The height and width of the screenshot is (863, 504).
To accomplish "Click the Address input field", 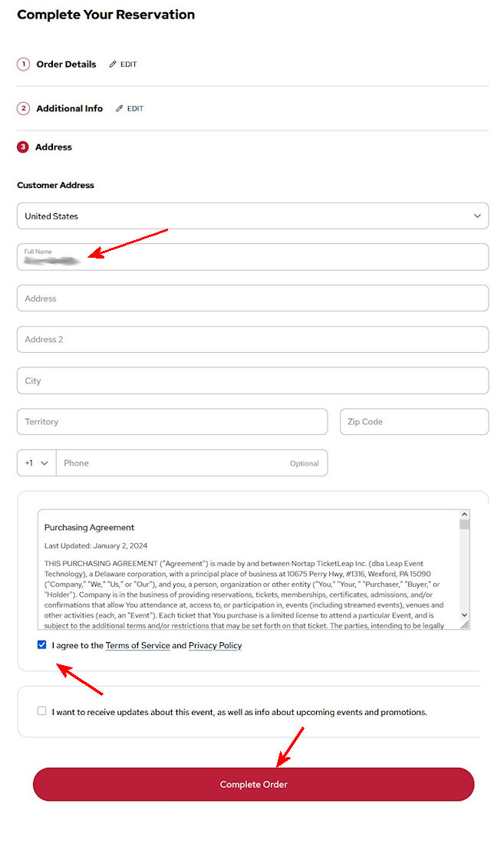I will click(252, 298).
